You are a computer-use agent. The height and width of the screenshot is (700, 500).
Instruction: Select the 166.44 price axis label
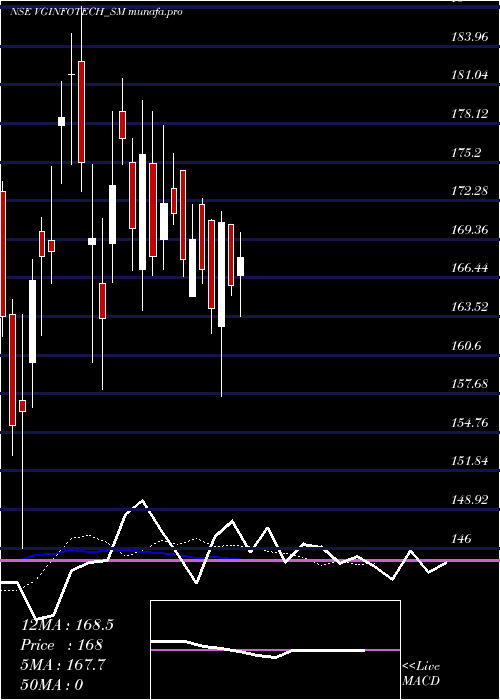(x=470, y=268)
